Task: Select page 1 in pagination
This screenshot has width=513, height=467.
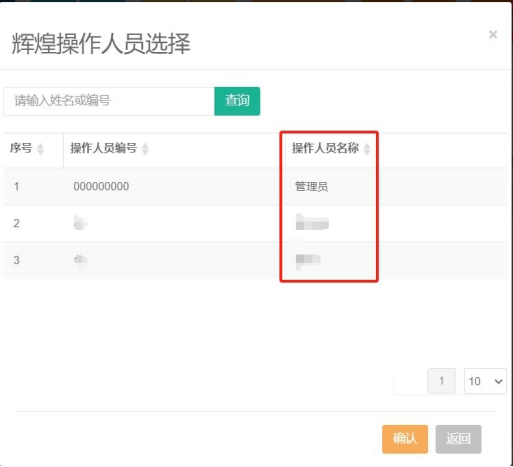Action: 441,381
